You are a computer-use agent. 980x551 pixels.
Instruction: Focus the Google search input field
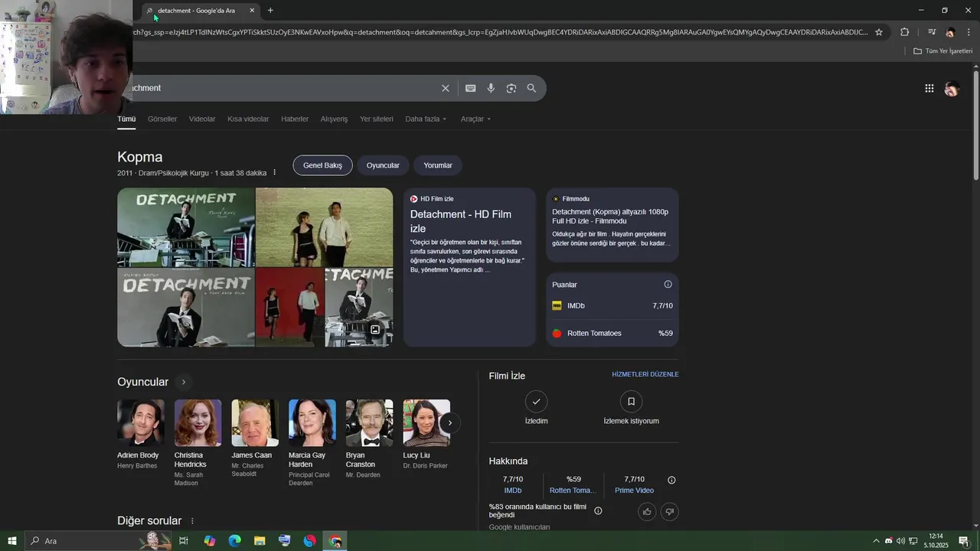coord(283,88)
